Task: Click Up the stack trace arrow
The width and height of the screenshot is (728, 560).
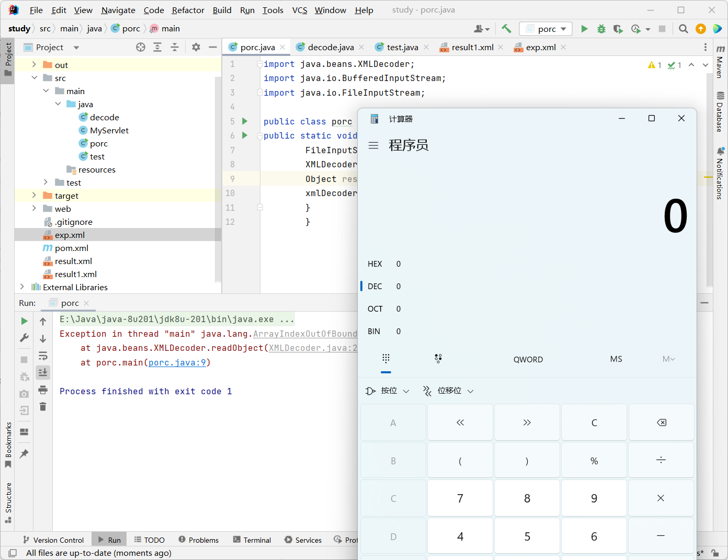Action: point(43,322)
